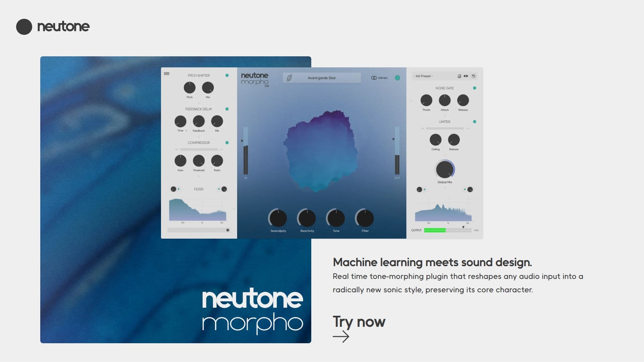Screen dimensions: 644x362
Task: Toggle the Feedback Delay power dot
Action: tap(227, 109)
